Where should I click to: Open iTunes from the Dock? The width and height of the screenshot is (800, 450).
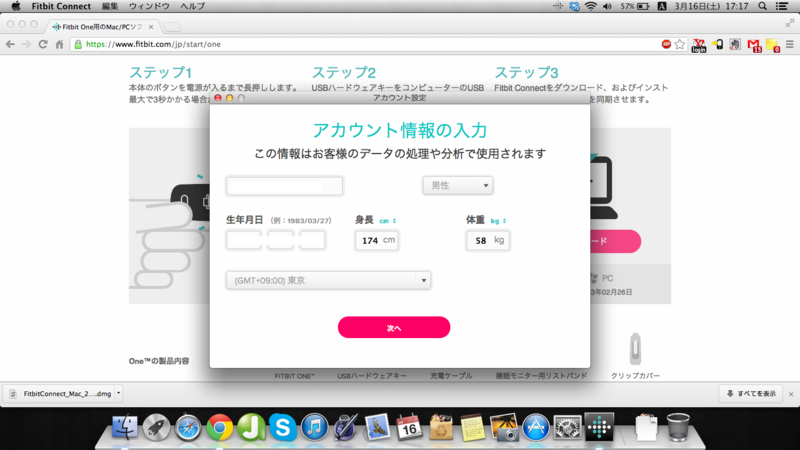point(314,427)
